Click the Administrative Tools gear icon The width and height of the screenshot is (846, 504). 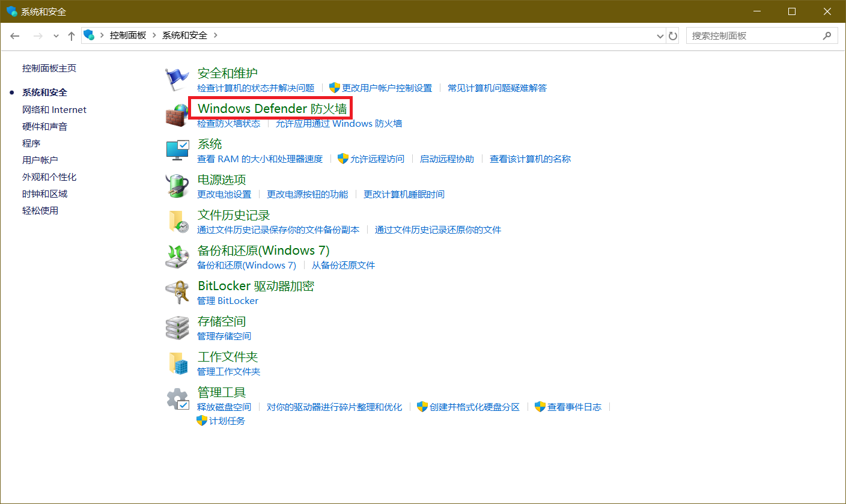coord(177,398)
